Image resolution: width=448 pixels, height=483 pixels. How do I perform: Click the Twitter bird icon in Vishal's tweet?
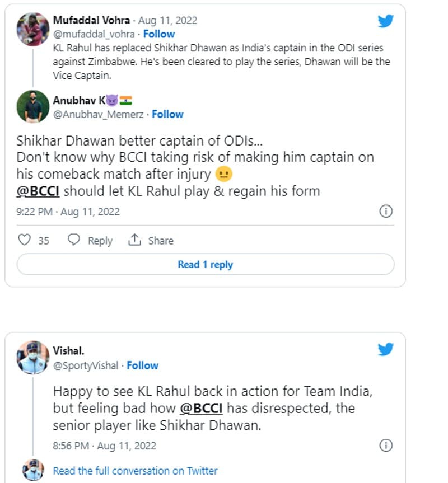click(x=385, y=350)
